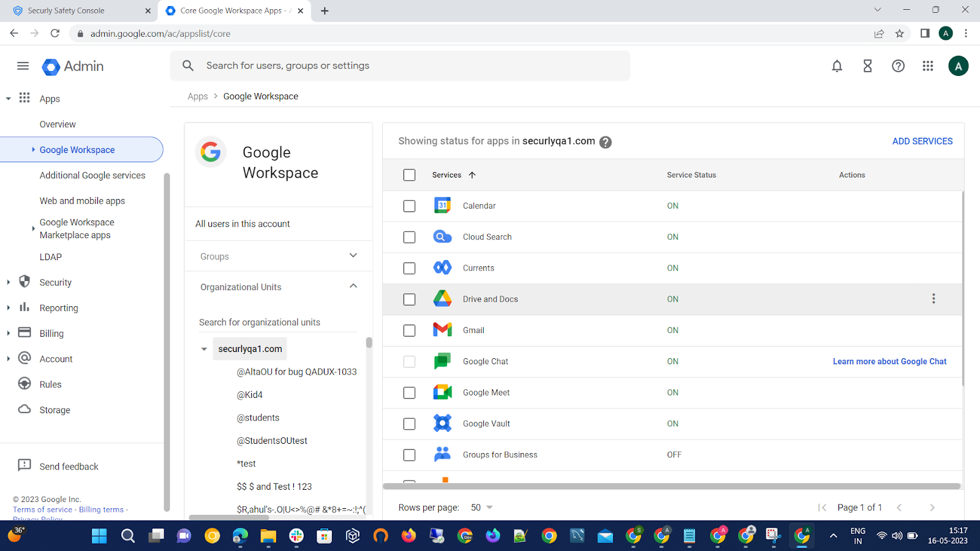The height and width of the screenshot is (551, 980).
Task: Select all services with header checkbox
Action: click(409, 175)
